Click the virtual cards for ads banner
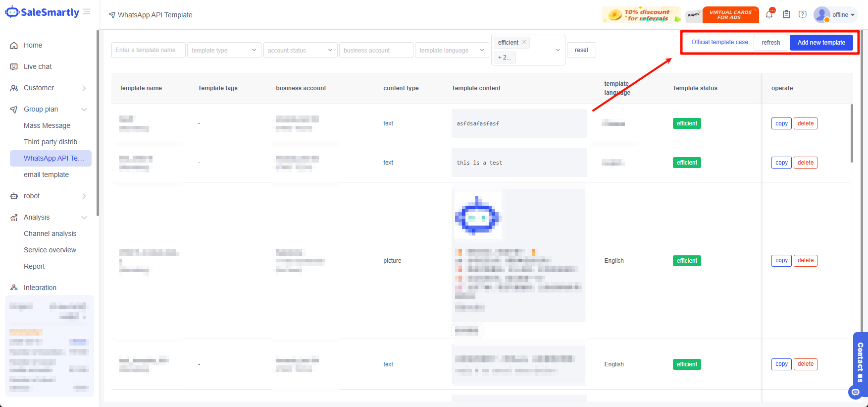The width and height of the screenshot is (868, 407). (x=730, y=15)
